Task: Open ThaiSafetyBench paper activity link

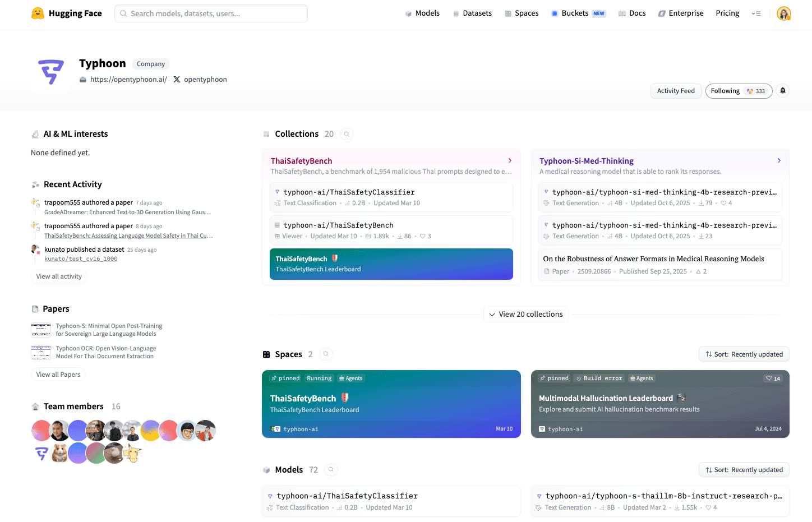Action: 128,235
